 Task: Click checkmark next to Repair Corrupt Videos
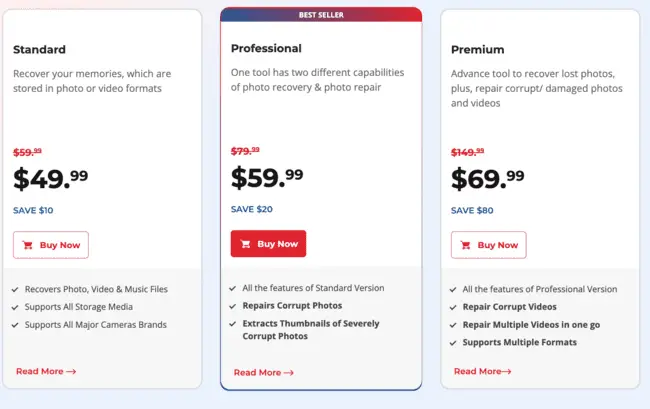tap(453, 307)
